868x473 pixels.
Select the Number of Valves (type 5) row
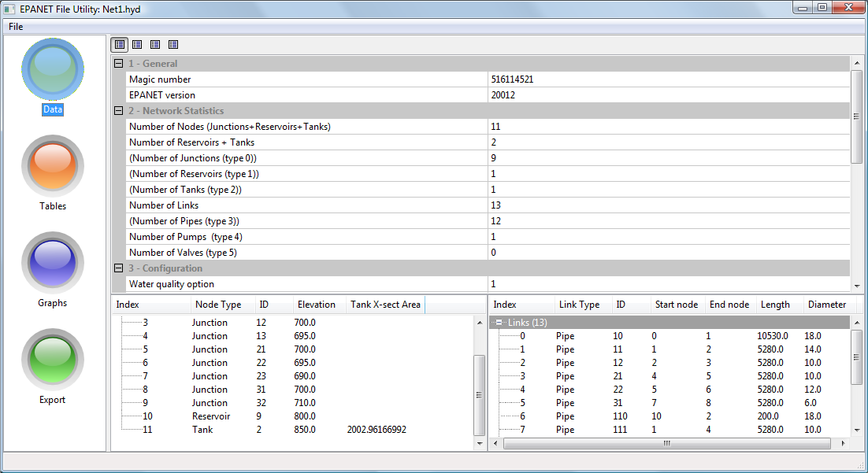coord(488,253)
